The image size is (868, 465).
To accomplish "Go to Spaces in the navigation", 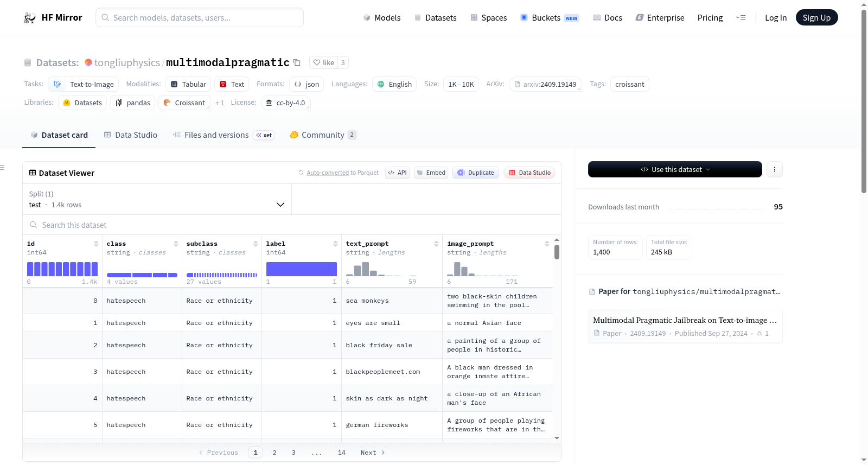I will [489, 18].
